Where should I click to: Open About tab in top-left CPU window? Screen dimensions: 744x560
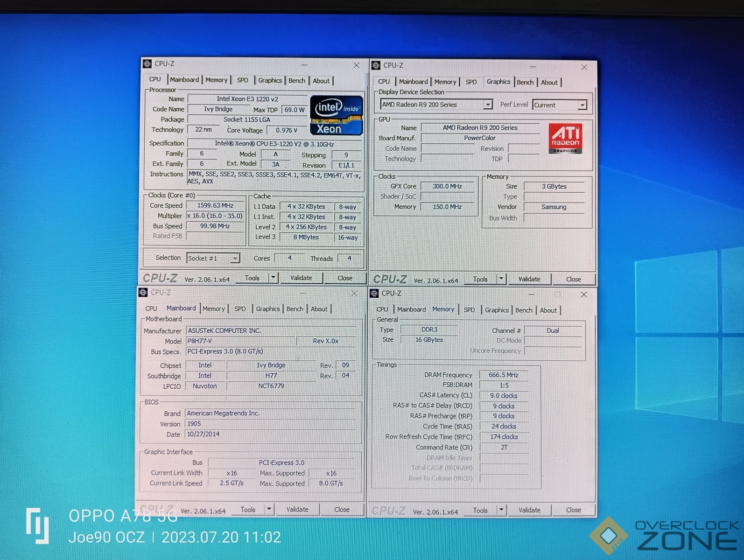(x=321, y=81)
